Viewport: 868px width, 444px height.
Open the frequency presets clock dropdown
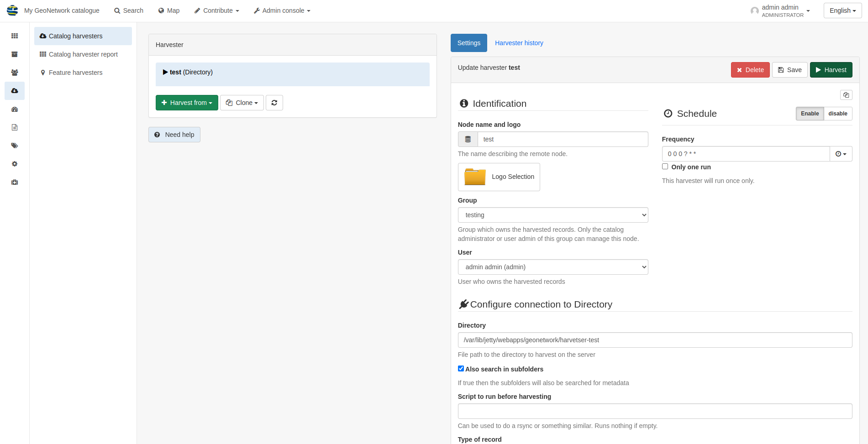pos(841,154)
